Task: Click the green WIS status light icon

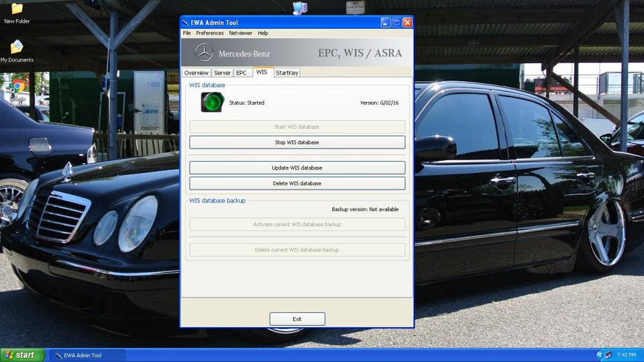Action: pyautogui.click(x=213, y=102)
